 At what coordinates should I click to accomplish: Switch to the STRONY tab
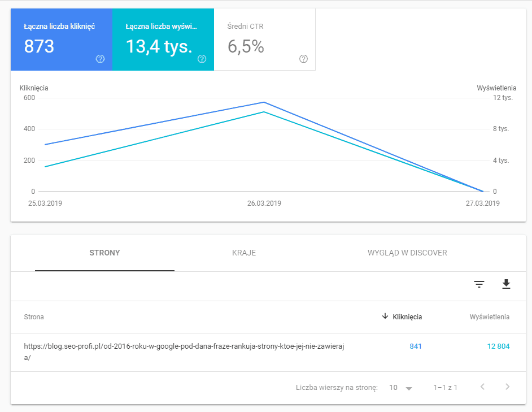point(104,253)
